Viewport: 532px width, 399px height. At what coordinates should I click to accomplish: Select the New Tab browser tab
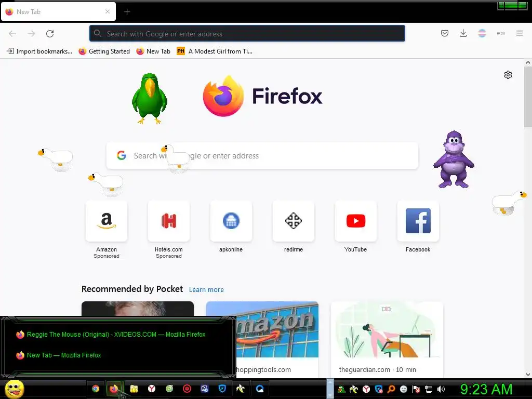[x=58, y=11]
